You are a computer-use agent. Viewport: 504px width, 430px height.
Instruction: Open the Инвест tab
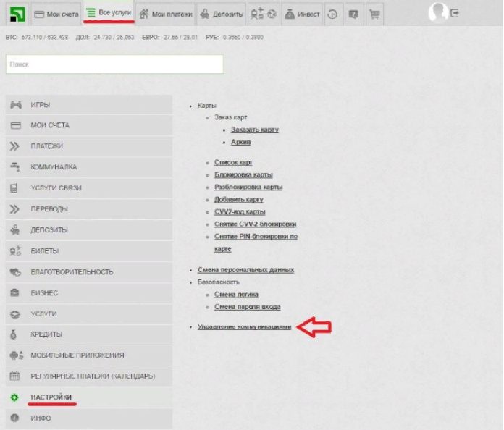coord(303,14)
